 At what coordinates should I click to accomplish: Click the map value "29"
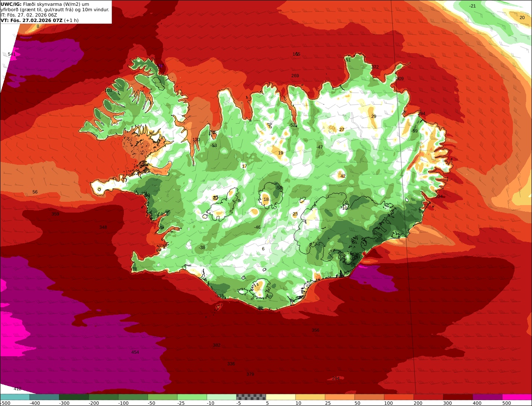(374, 116)
